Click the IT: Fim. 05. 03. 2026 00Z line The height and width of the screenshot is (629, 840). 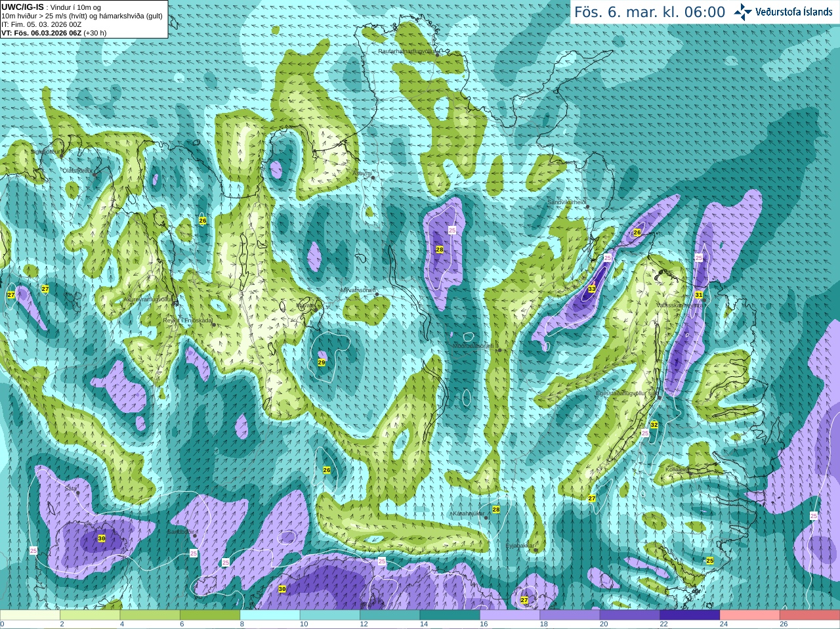pos(41,24)
